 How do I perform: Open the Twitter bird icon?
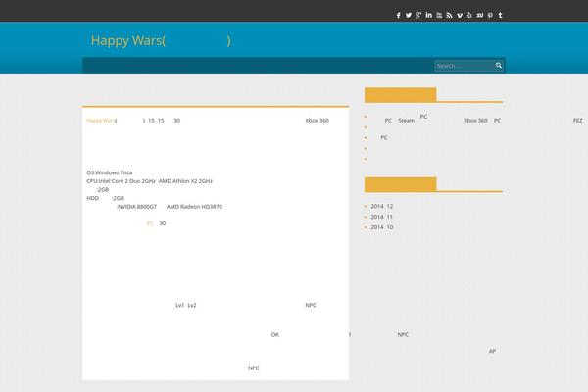click(409, 15)
